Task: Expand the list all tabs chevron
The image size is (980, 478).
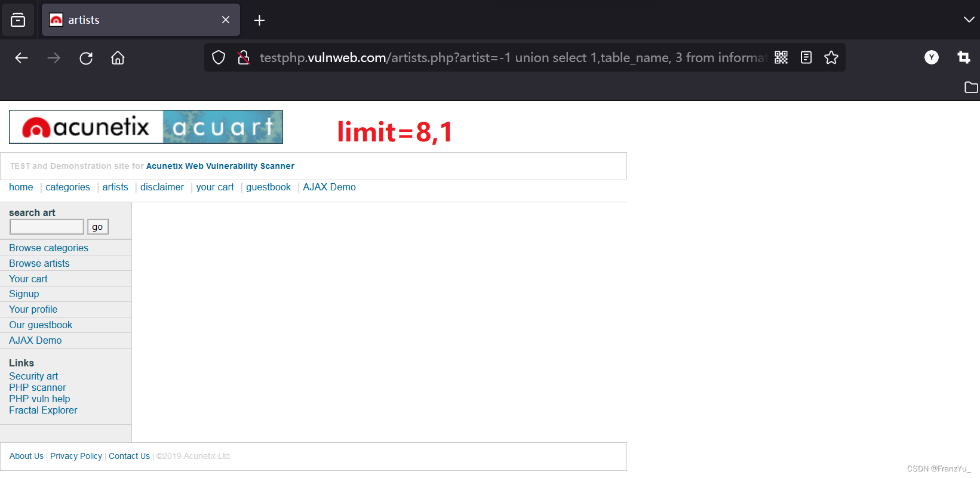Action: (x=969, y=20)
